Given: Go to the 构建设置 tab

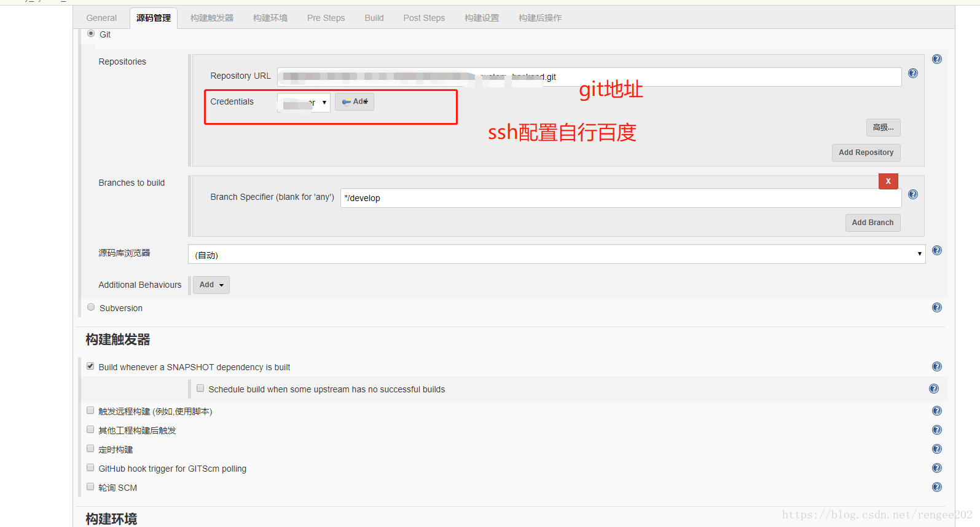Looking at the screenshot, I should 482,18.
